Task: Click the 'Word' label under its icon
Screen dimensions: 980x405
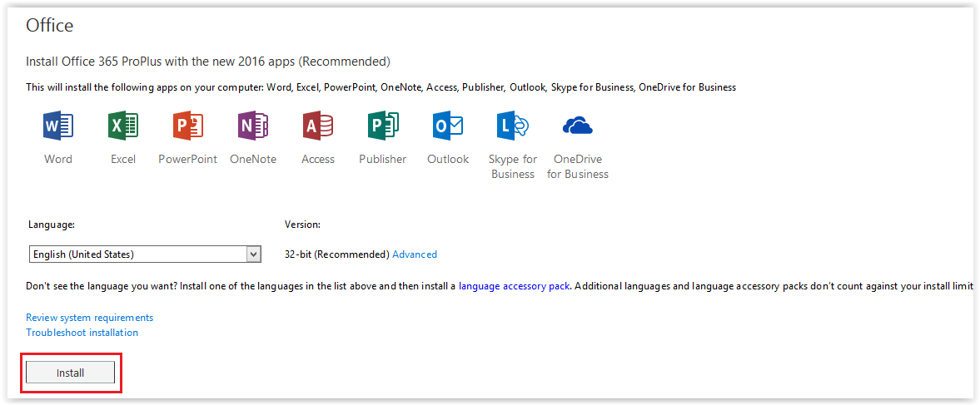Action: coord(58,159)
